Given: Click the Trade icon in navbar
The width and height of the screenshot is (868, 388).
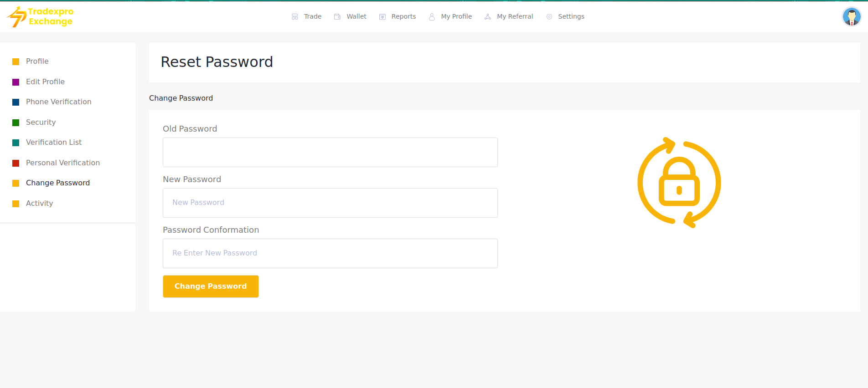Looking at the screenshot, I should click(x=295, y=17).
